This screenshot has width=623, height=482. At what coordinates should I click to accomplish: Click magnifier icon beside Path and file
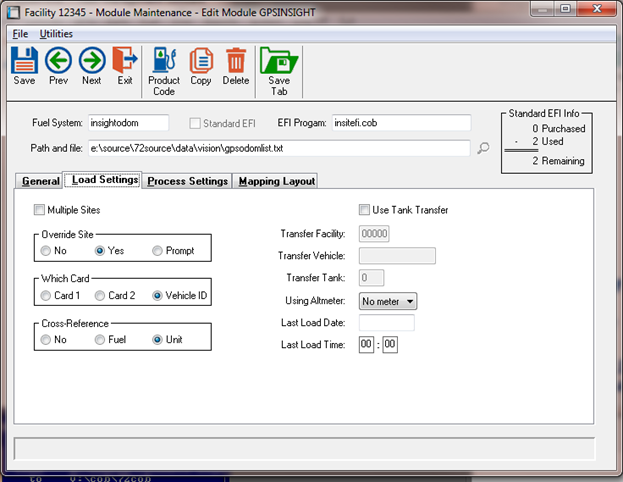pyautogui.click(x=484, y=149)
